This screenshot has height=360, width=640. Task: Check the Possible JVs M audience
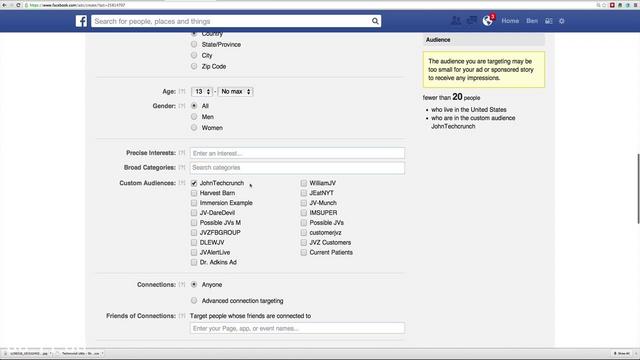click(194, 223)
